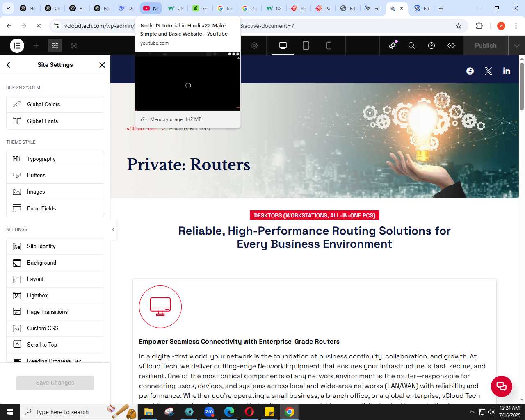Switch to the second Edit tab in Chrome
525x420 pixels.
(372, 8)
